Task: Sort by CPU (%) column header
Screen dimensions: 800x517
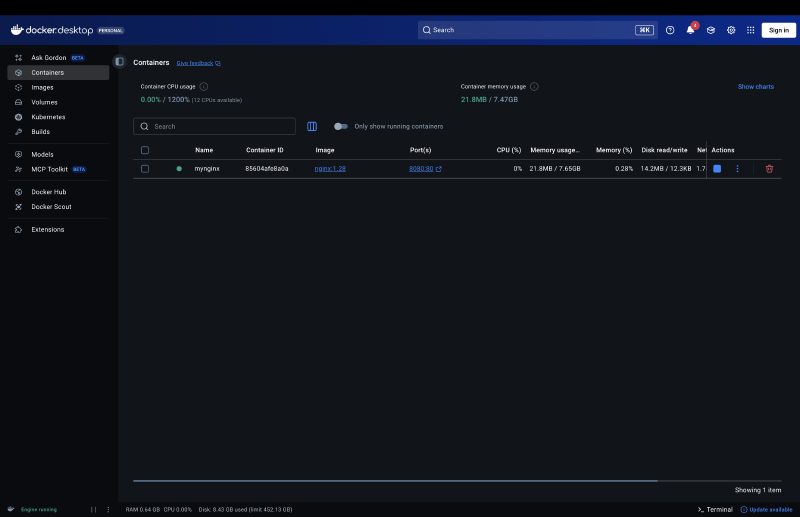Action: pyautogui.click(x=509, y=150)
